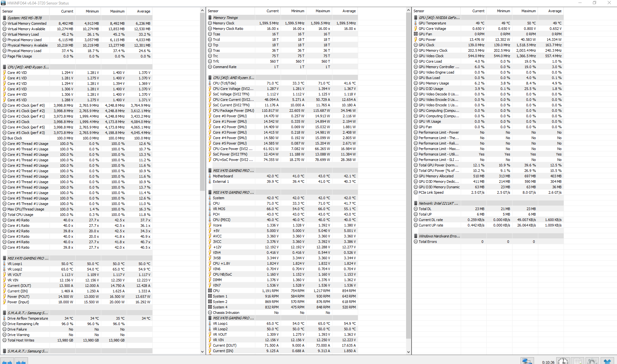This screenshot has width=617, height=364.
Task: Select the Core #5 Ratio row
Action: tap(77, 247)
